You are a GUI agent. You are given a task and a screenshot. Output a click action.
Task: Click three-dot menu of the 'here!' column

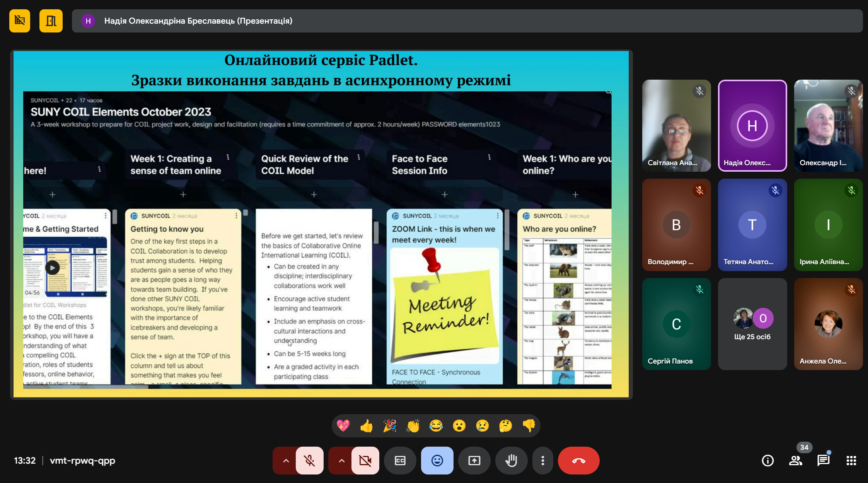(x=99, y=169)
